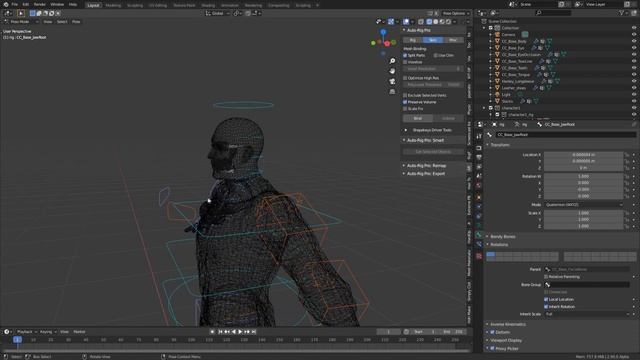The height and width of the screenshot is (360, 640).
Task: Open the outliner filter funnel icon
Action: pos(622,13)
